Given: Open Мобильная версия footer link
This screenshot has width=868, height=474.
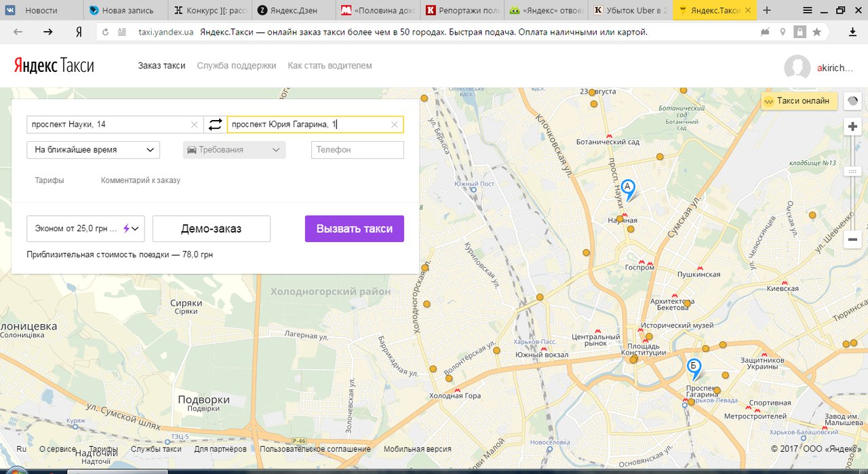Looking at the screenshot, I should pyautogui.click(x=417, y=449).
